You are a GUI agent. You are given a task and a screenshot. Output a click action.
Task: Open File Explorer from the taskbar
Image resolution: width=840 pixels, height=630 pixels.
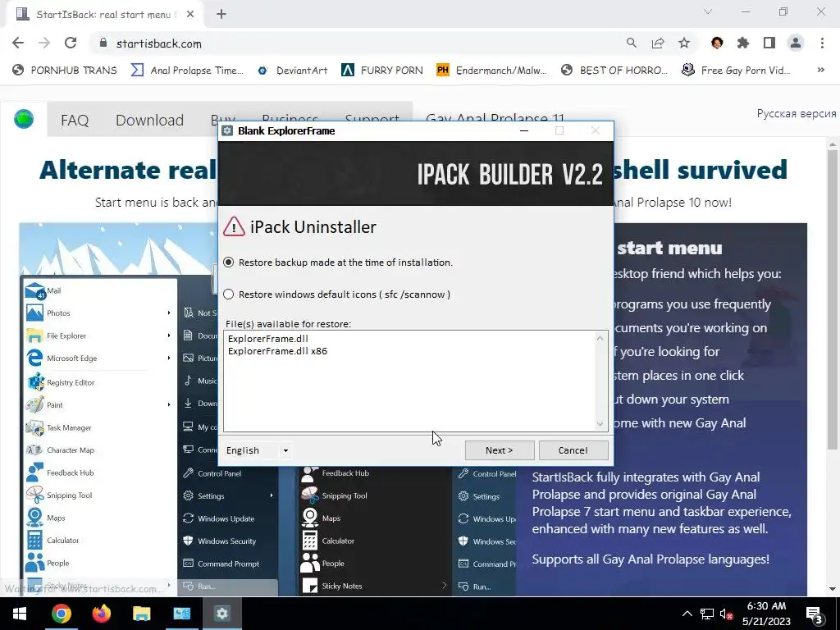141,614
